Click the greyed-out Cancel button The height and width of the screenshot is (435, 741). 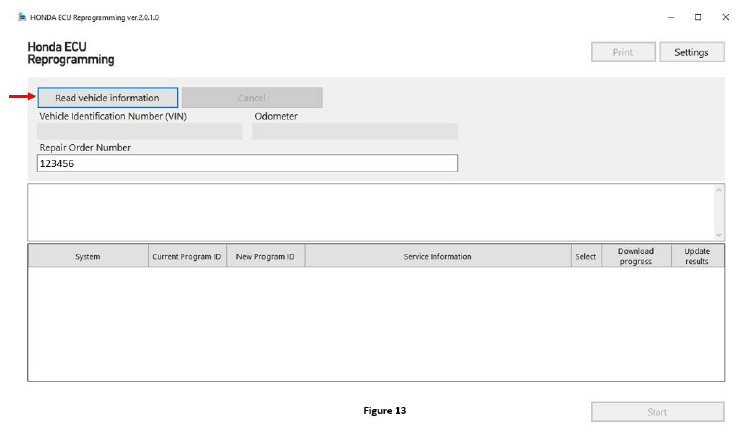coord(252,98)
